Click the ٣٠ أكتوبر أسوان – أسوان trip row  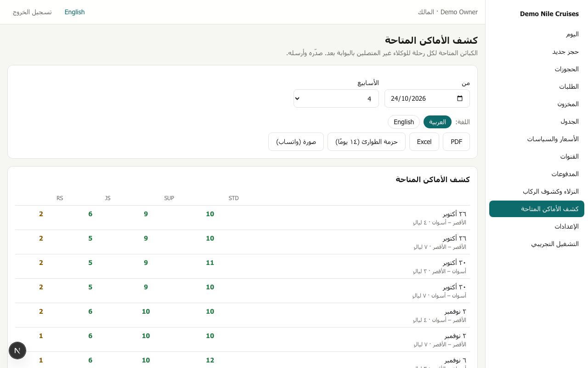click(x=243, y=291)
